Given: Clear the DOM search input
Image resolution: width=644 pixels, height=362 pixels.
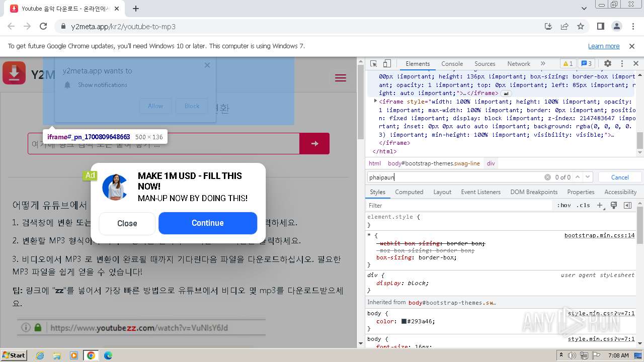Looking at the screenshot, I should [x=547, y=177].
